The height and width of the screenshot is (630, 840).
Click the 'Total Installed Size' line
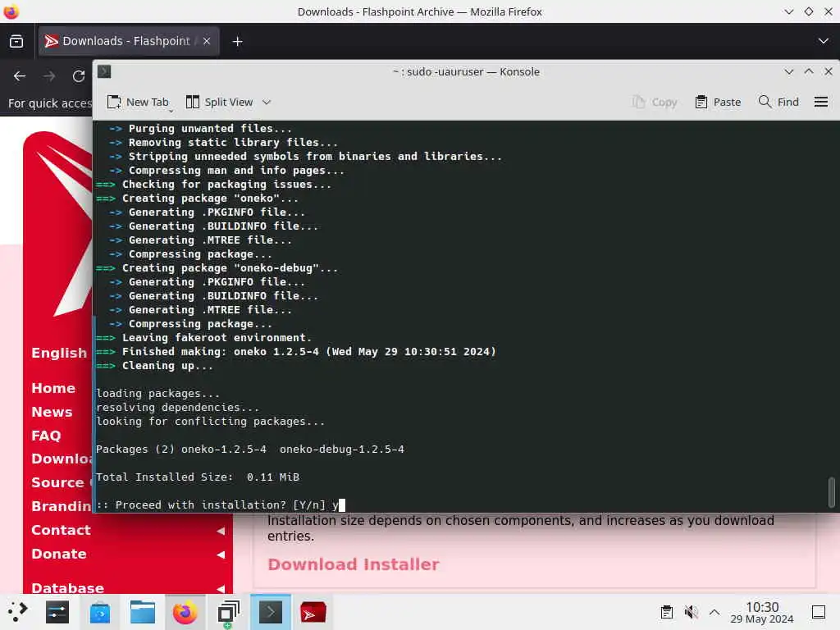[197, 477]
